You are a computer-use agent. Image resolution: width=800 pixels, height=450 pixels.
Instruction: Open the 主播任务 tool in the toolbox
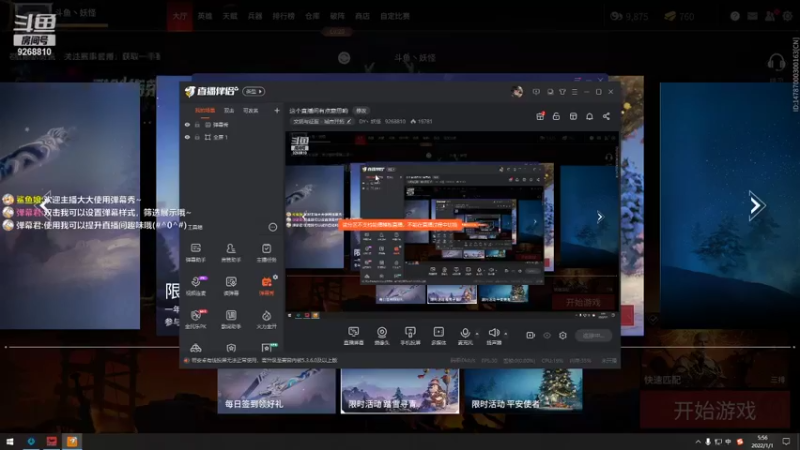coord(266,253)
